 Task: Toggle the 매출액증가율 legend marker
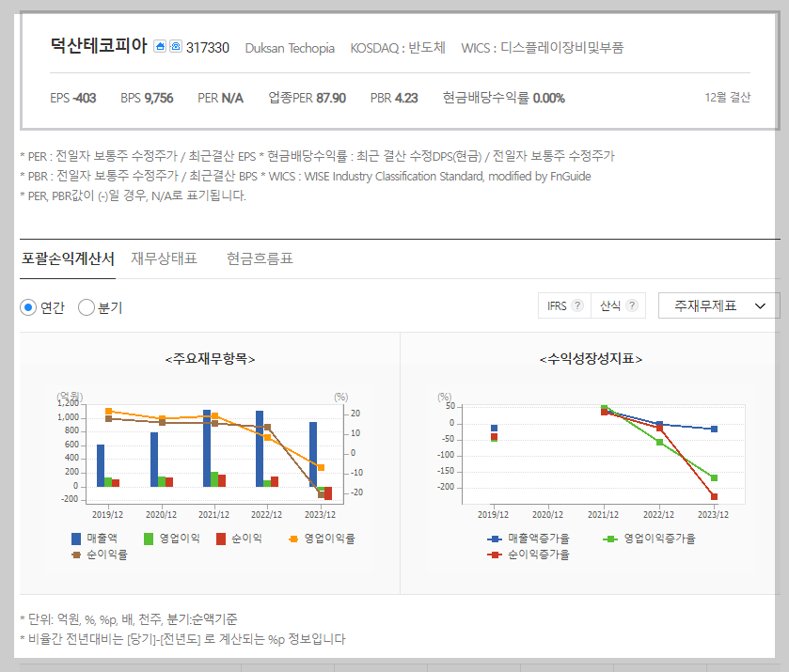495,539
